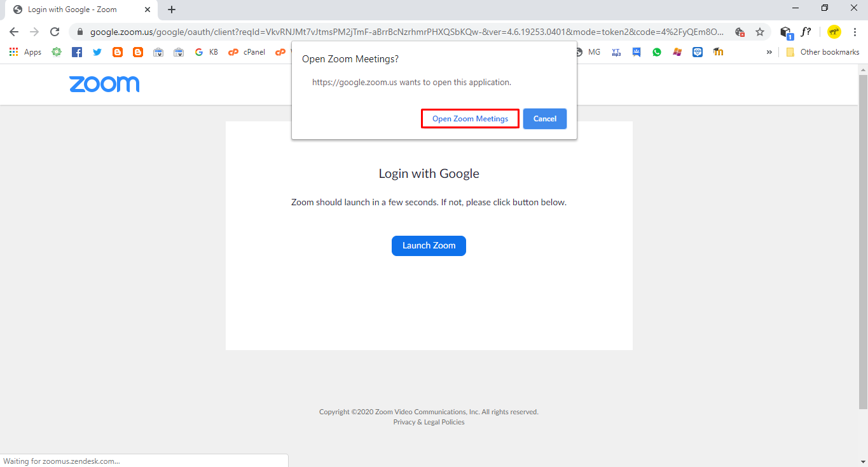Click the blue Launch Zoom button
The width and height of the screenshot is (868, 467).
[x=429, y=246]
